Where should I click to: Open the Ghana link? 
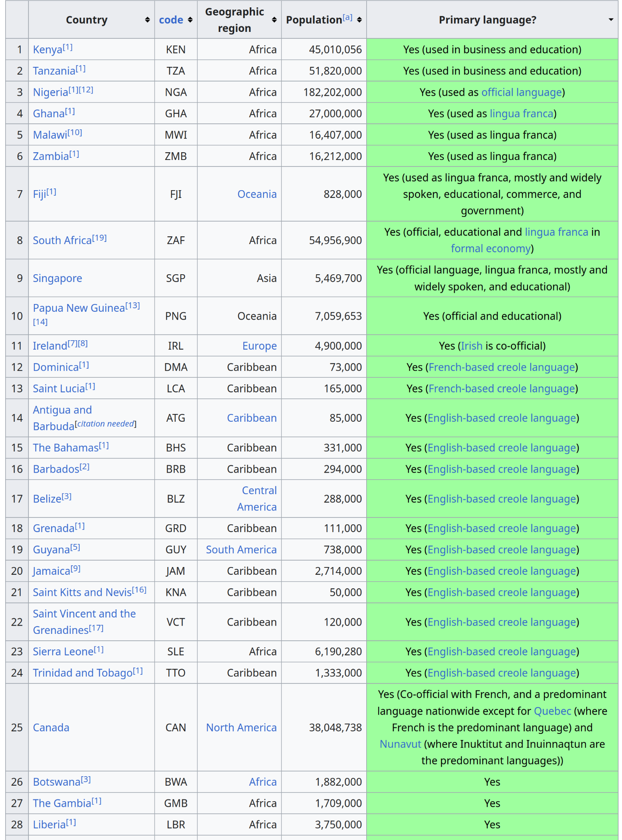(x=49, y=113)
